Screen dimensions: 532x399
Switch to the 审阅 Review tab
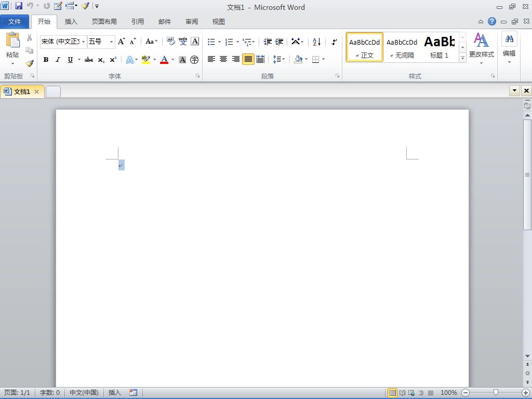192,22
